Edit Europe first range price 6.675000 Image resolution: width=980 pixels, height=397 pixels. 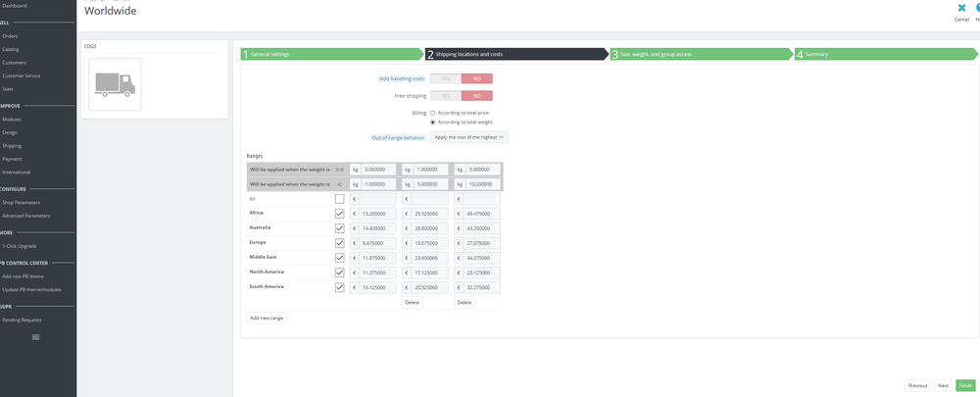click(x=377, y=243)
